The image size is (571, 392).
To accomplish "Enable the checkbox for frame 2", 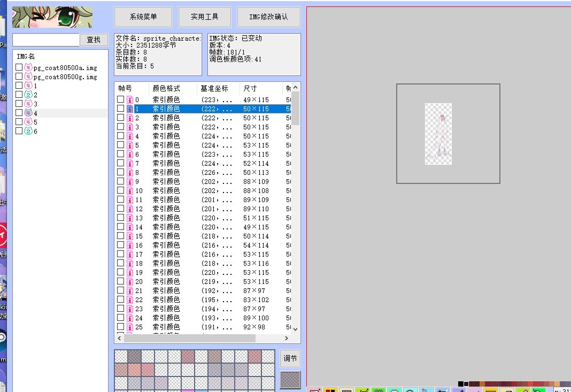I will click(120, 118).
